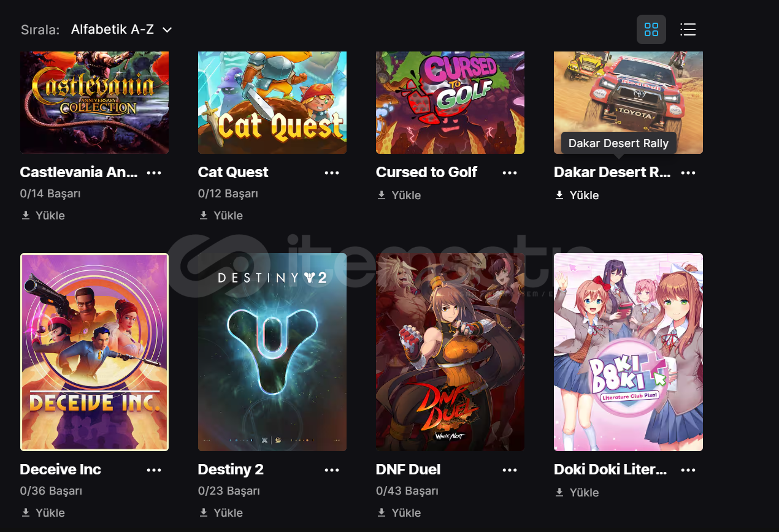Open three-dot menu for DNF Duel
The image size is (779, 532).
click(x=510, y=470)
